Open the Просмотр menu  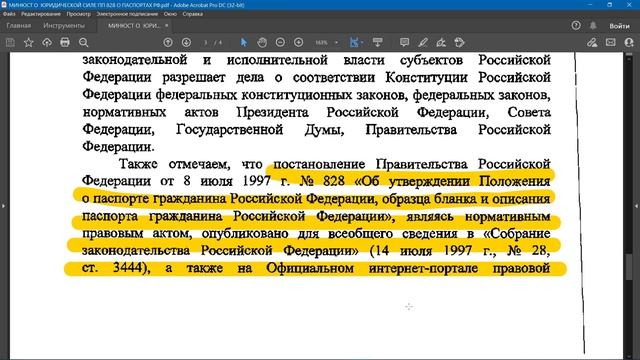tap(79, 14)
